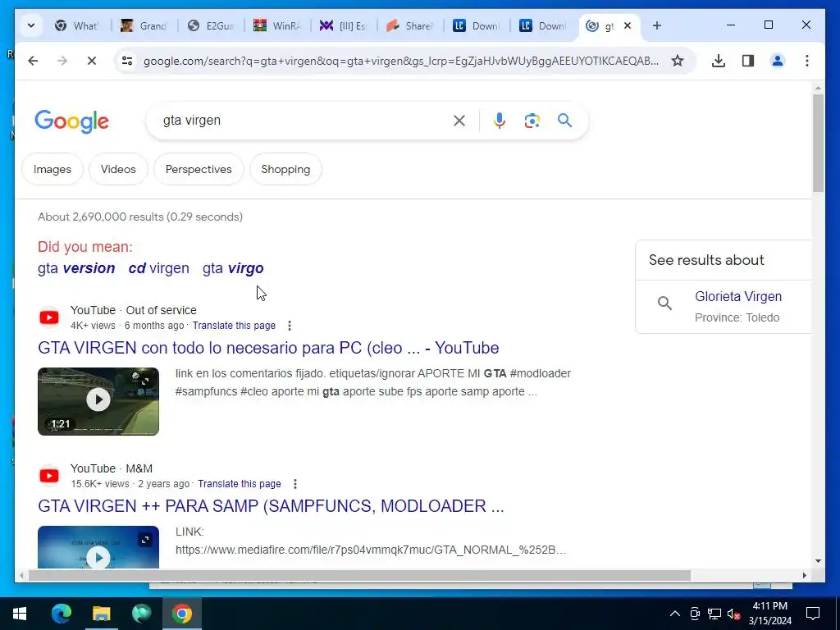Viewport: 840px width, 630px height.
Task: Go back to previous page
Action: (33, 61)
